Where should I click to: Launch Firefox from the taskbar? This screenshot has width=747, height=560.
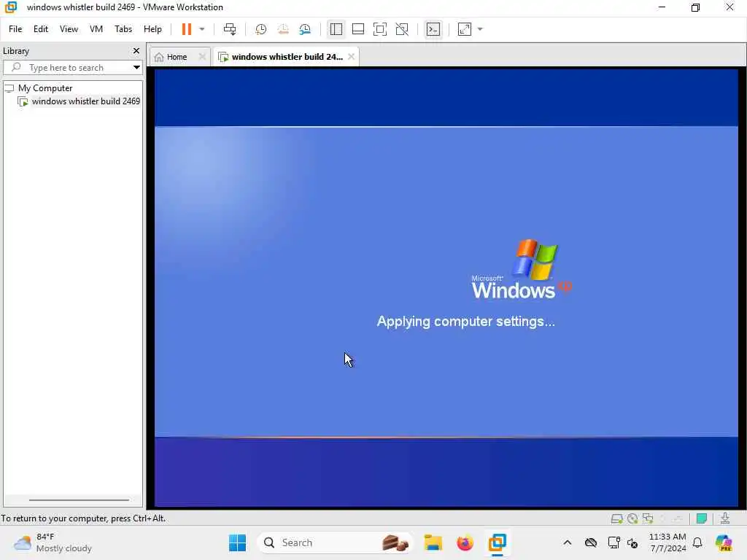(x=465, y=542)
